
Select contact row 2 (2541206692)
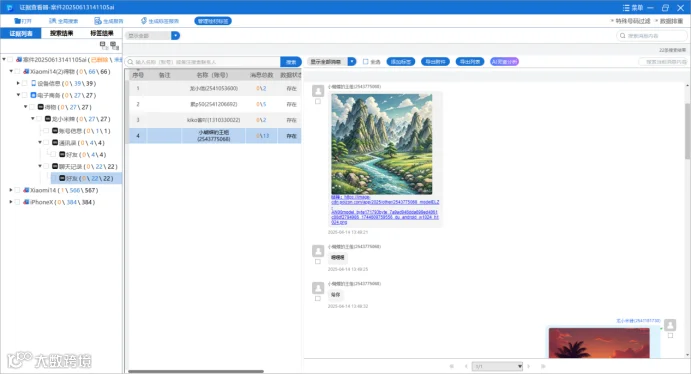(215, 104)
